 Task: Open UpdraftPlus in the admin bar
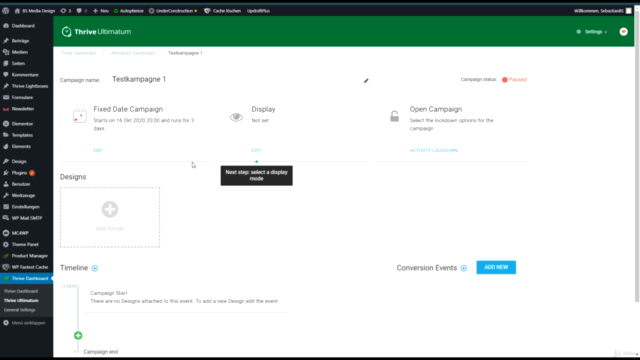click(x=258, y=11)
